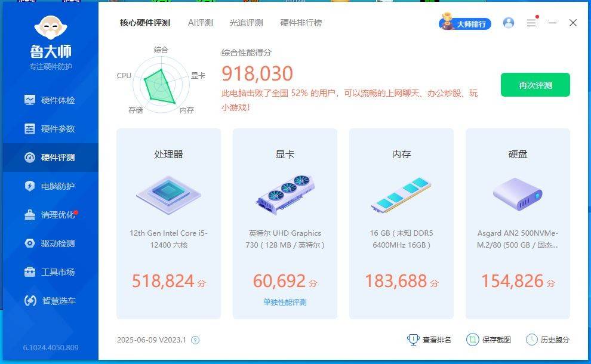Close the 鲁大师 window

tap(573, 23)
